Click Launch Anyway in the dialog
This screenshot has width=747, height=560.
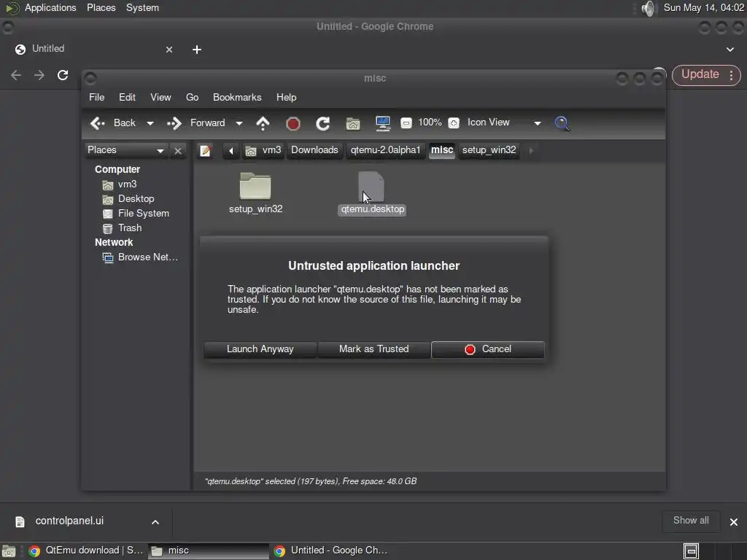point(260,349)
